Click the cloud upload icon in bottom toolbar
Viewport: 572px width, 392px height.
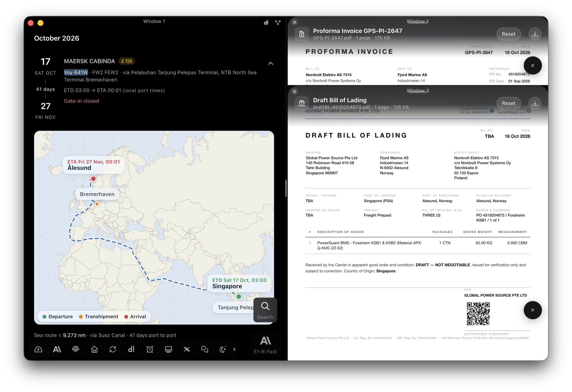click(38, 349)
